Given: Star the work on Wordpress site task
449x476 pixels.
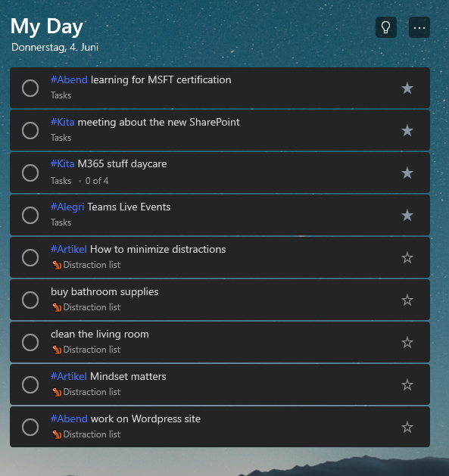Looking at the screenshot, I should tap(407, 427).
